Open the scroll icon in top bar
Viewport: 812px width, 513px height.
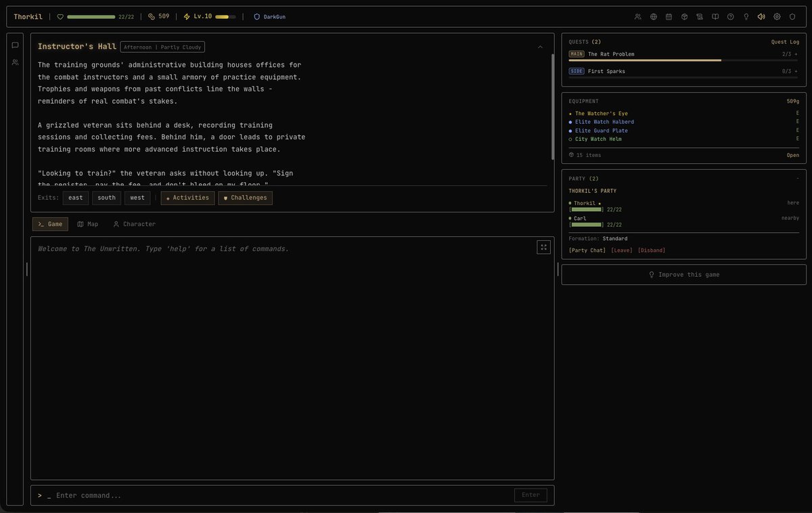click(x=700, y=16)
